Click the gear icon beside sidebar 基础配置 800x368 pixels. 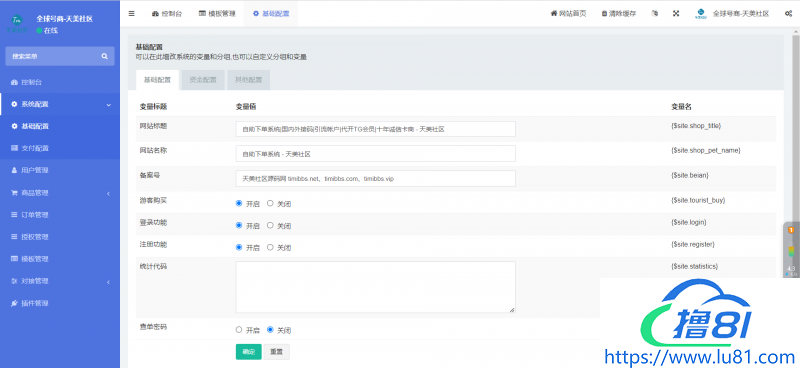point(14,126)
